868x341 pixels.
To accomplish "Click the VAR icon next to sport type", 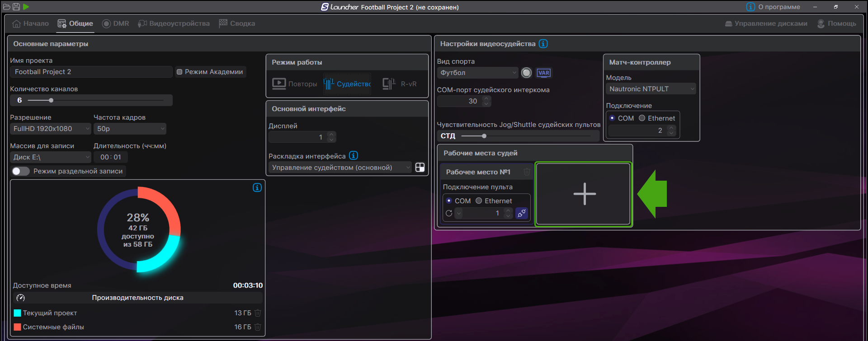I will point(543,73).
